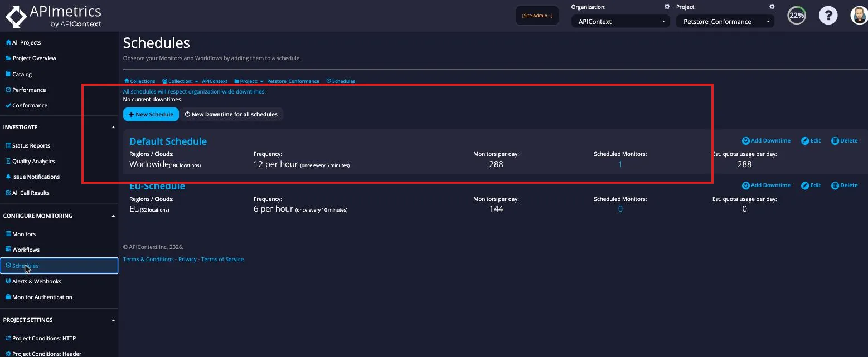The height and width of the screenshot is (357, 868).
Task: Open Monitor Authentication in sidebar
Action: tap(39, 297)
